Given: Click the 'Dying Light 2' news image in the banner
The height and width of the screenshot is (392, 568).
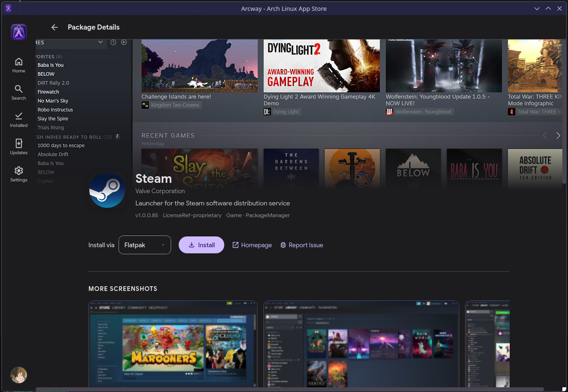Looking at the screenshot, I should pyautogui.click(x=322, y=66).
